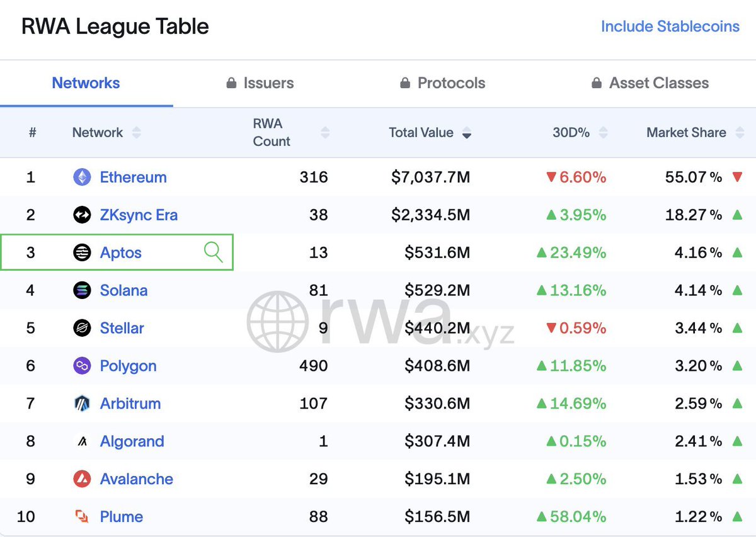Screen dimensions: 756x537
Task: Open the Polygon network link
Action: point(129,366)
